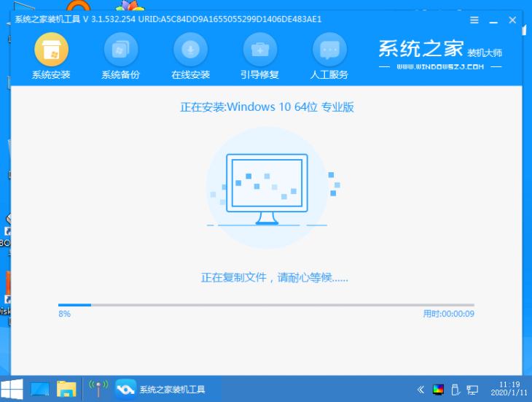532x402 pixels.
Task: Open the 系统备份 backup icon
Action: (x=121, y=50)
